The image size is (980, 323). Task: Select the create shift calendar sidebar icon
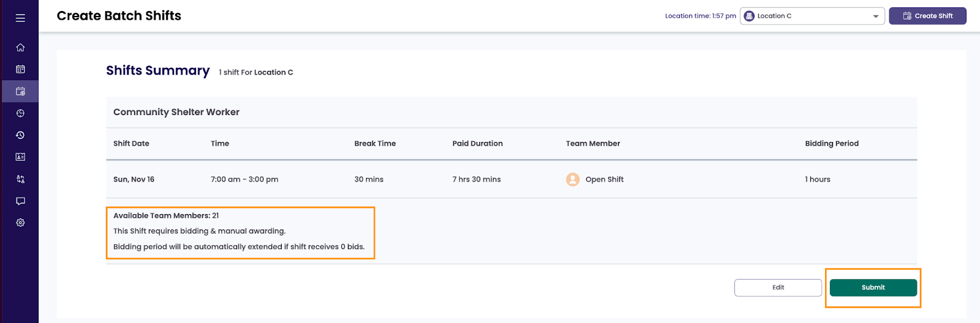[x=20, y=92]
